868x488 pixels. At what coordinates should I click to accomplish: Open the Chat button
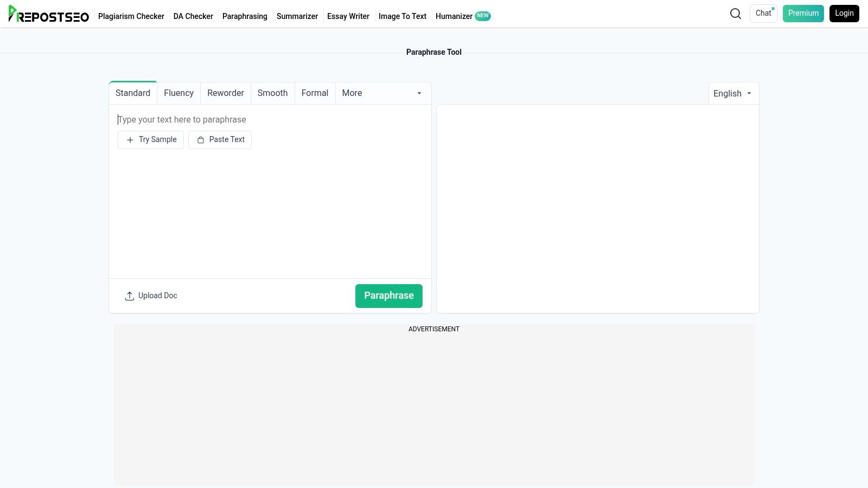click(x=763, y=14)
